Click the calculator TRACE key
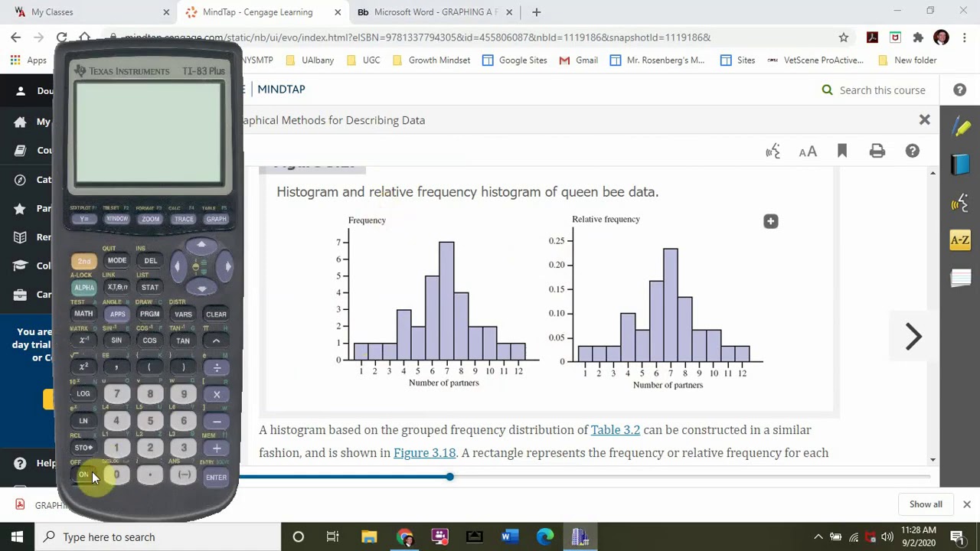The height and width of the screenshot is (551, 980). click(x=184, y=219)
